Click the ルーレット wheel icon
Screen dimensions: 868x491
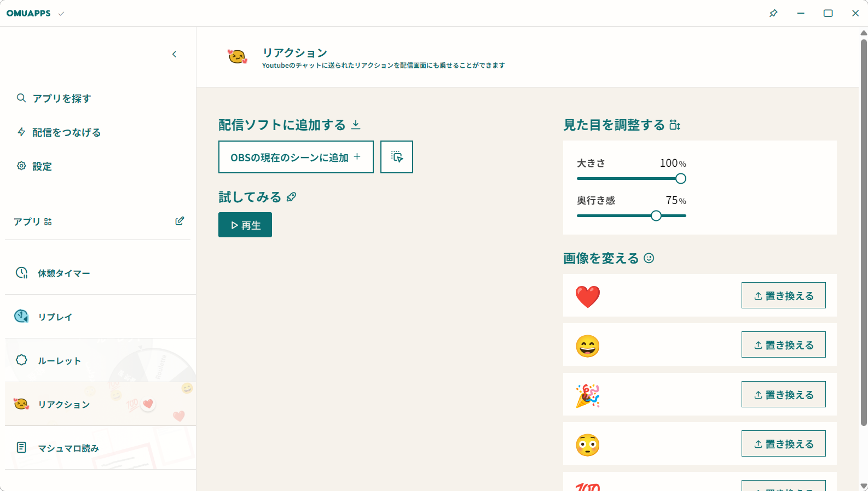point(21,360)
